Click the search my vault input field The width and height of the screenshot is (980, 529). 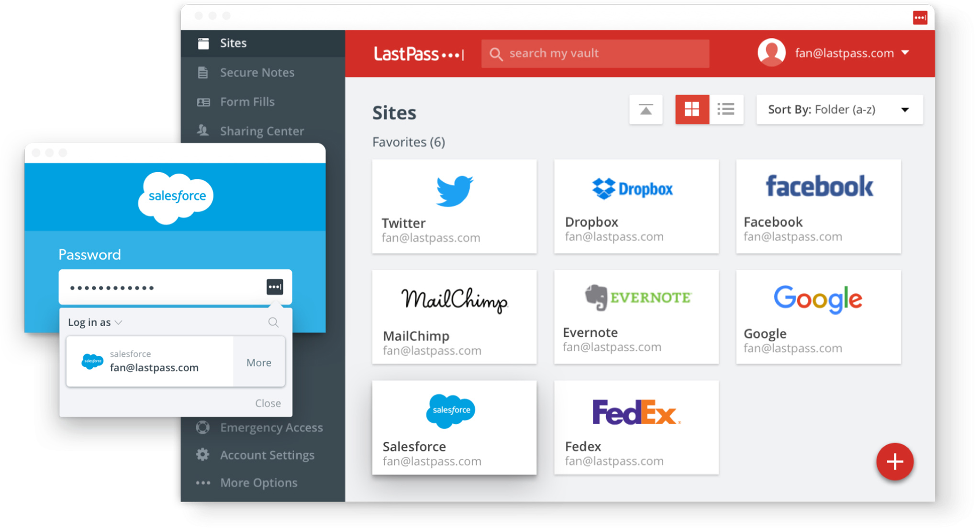(595, 54)
